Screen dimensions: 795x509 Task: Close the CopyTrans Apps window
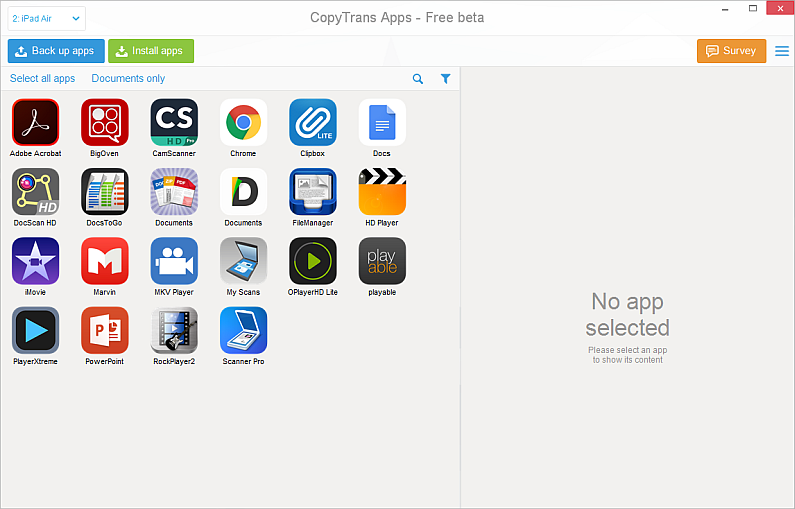[x=780, y=8]
